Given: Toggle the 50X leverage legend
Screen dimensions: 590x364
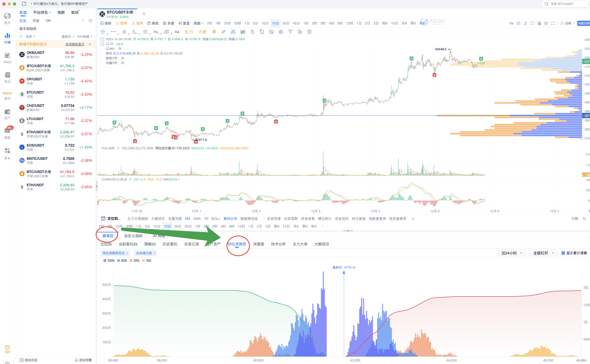Looking at the screenshot, I should (122, 260).
